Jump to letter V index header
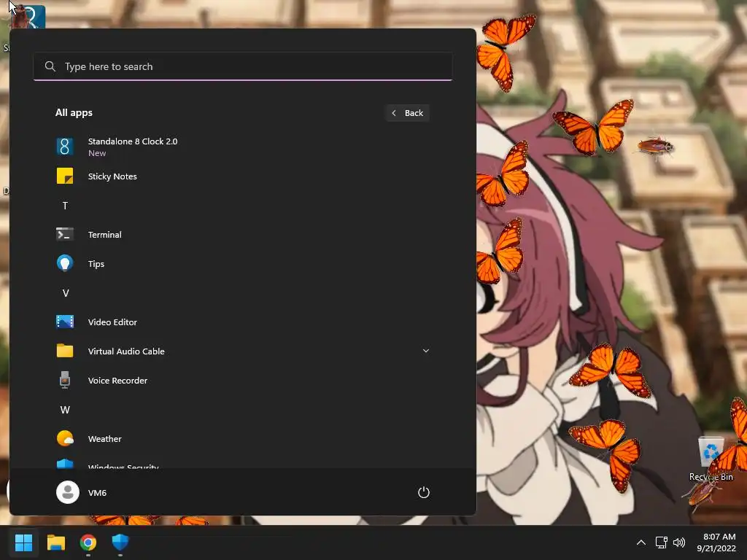 [x=66, y=293]
